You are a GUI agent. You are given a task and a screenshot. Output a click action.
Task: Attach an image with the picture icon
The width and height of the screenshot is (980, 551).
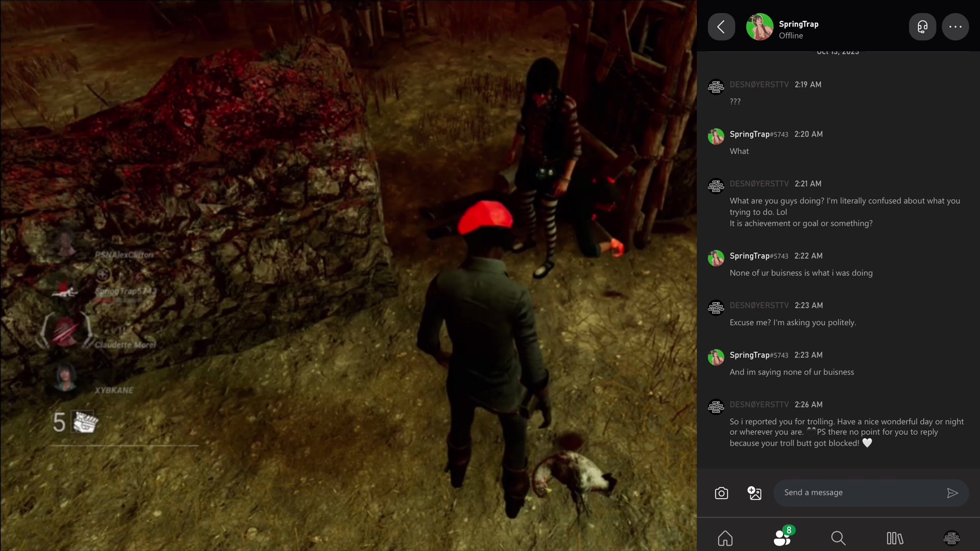point(754,493)
